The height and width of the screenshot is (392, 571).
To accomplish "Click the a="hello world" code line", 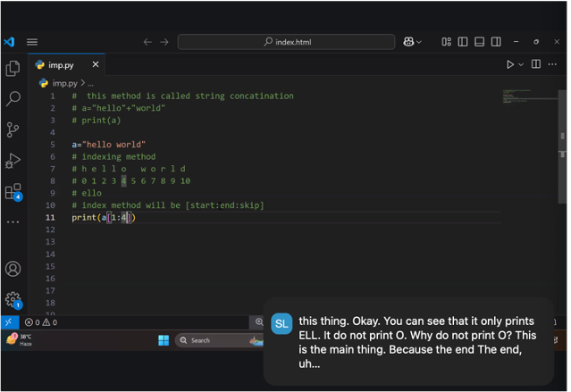I will click(108, 145).
